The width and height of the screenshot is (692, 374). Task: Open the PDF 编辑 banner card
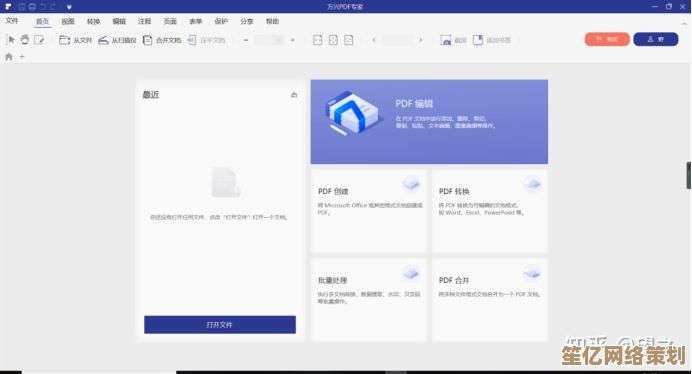[x=429, y=122]
